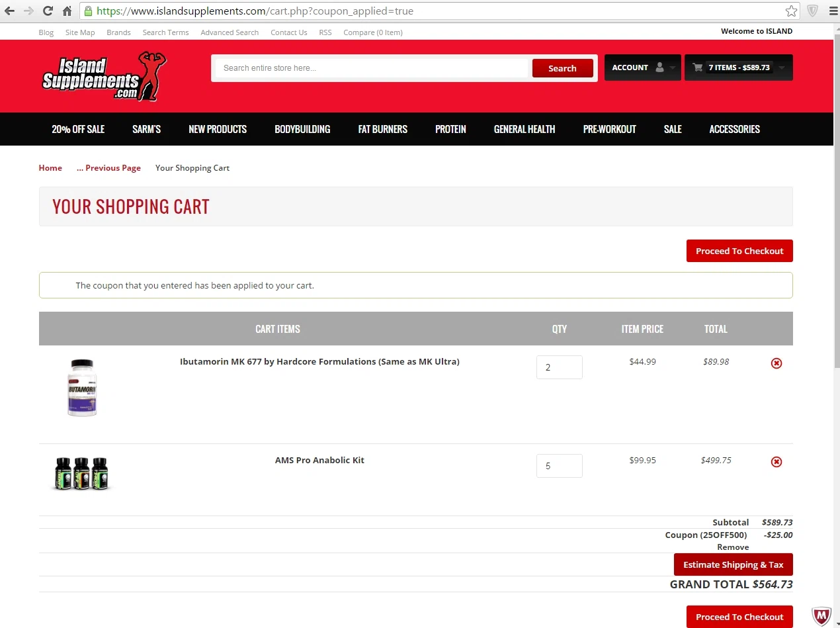Image resolution: width=840 pixels, height=628 pixels.
Task: Remove AMS Pro Anabolic Kit from cart
Action: [x=777, y=462]
